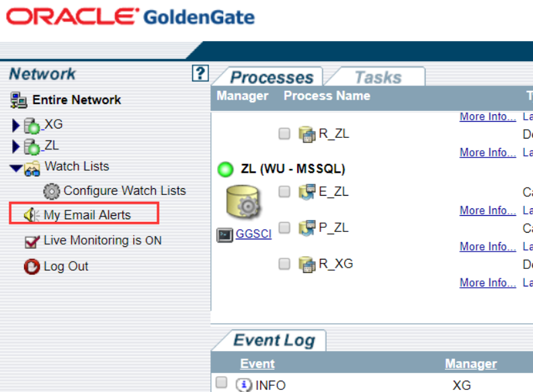Click the R_ZL replicat process icon

click(x=307, y=134)
